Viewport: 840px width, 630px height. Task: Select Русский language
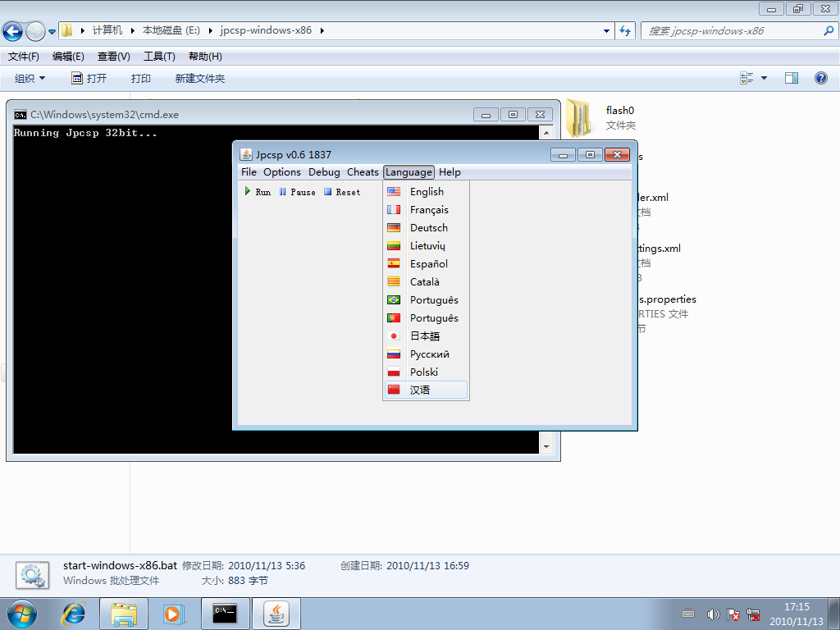tap(426, 354)
